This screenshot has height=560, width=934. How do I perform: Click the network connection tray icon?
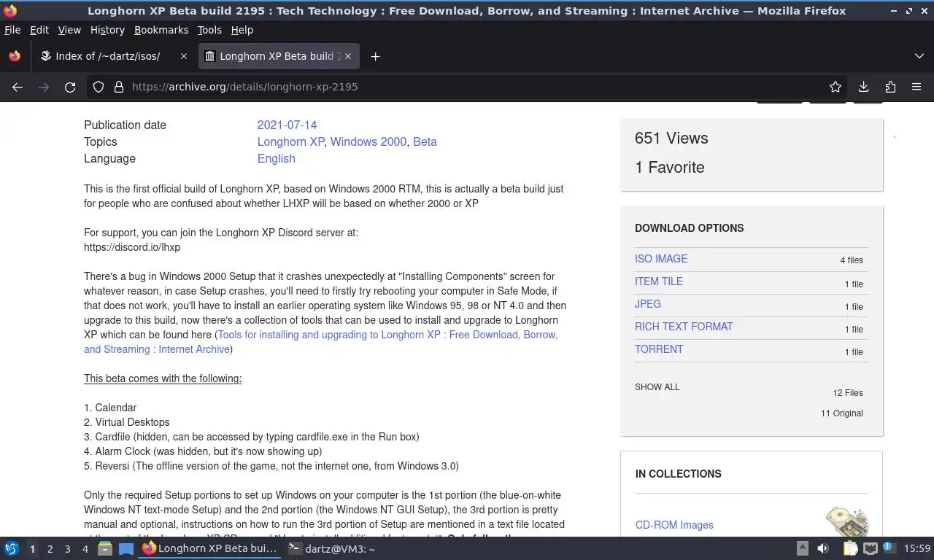(x=871, y=548)
